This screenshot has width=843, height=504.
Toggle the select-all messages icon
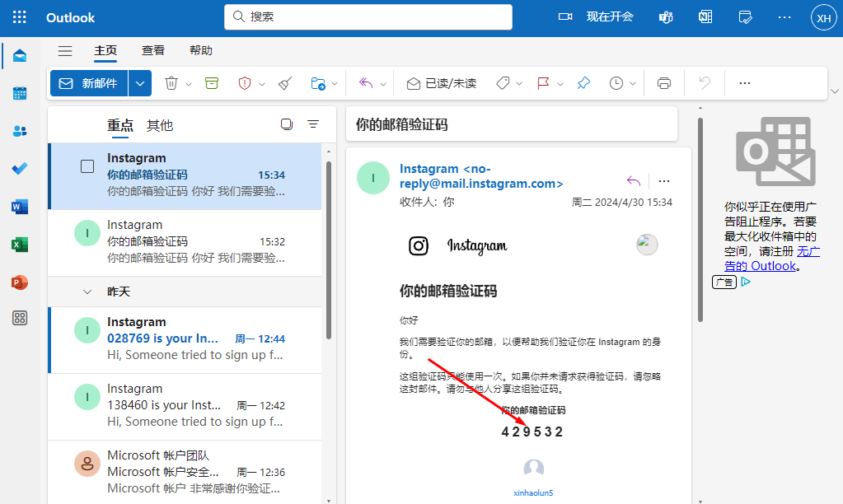coord(287,124)
